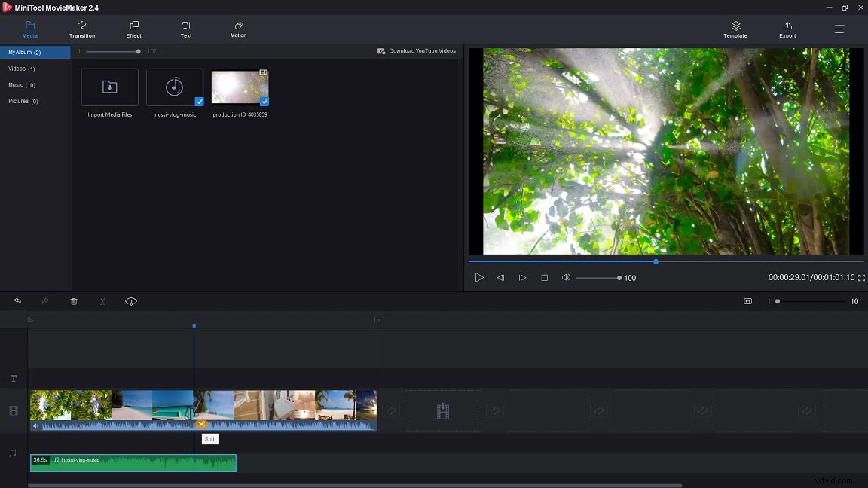The image size is (868, 488).
Task: Mute the video track speaker icon
Action: point(35,425)
